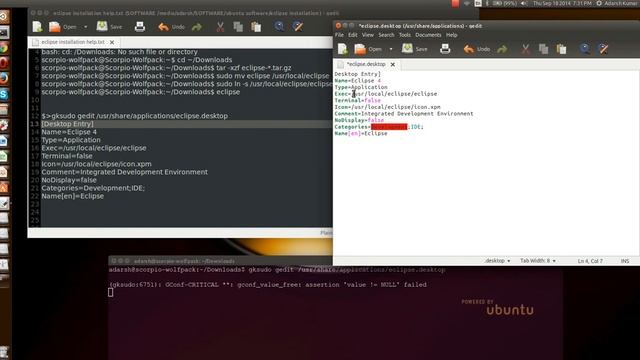Open session menu beside Adarsh Kumar
Viewport: 640px width, 360px height.
[599, 3]
